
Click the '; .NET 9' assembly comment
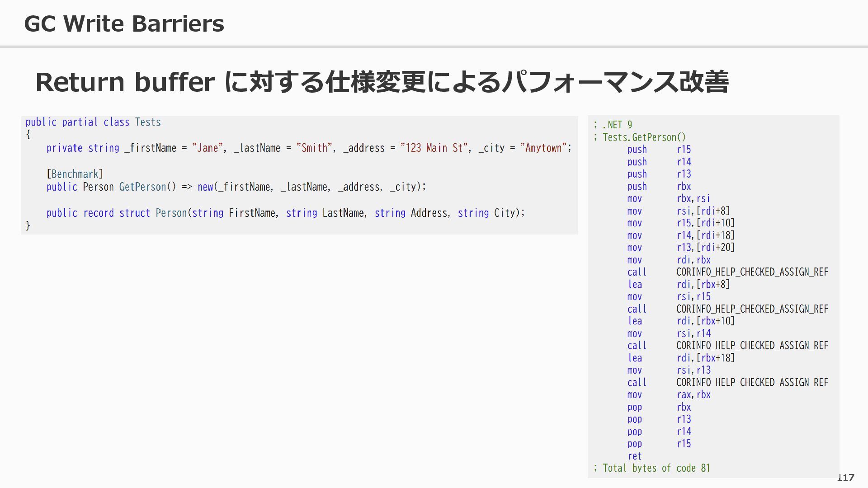[x=613, y=125]
